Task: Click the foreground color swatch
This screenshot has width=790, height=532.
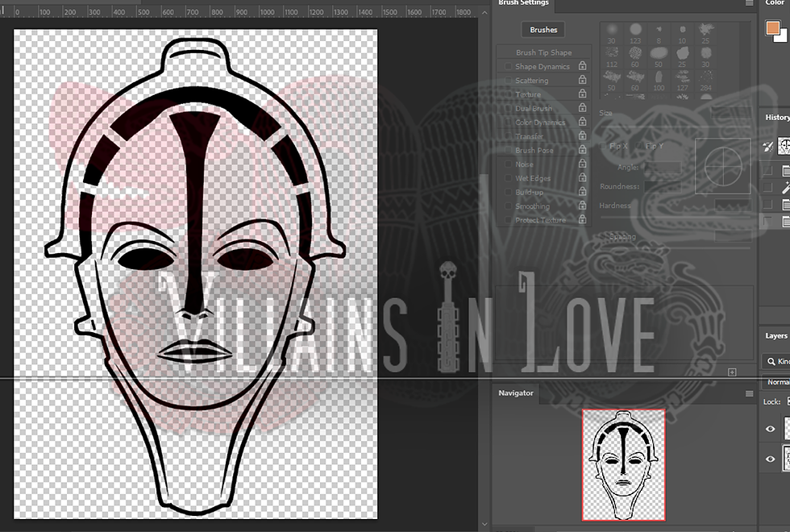Action: (773, 28)
